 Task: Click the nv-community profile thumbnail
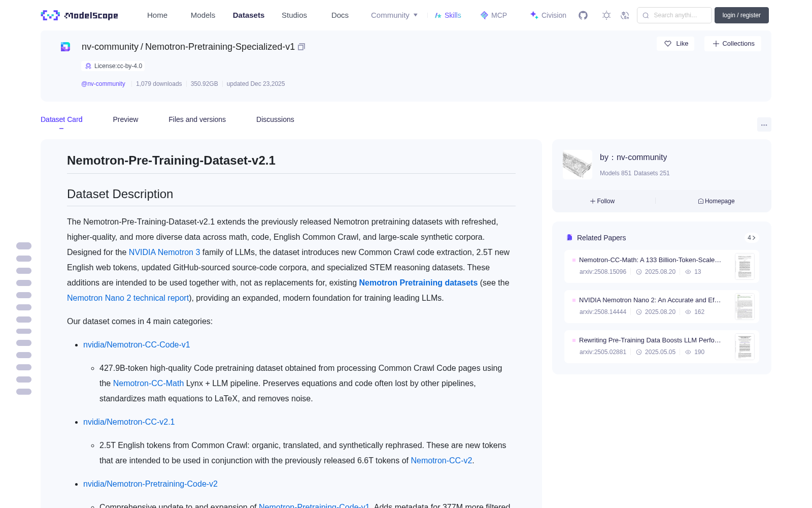point(578,165)
